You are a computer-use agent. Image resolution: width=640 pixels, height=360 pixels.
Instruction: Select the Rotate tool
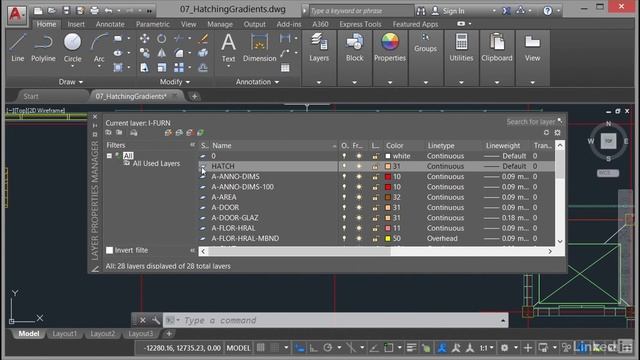[x=162, y=39]
